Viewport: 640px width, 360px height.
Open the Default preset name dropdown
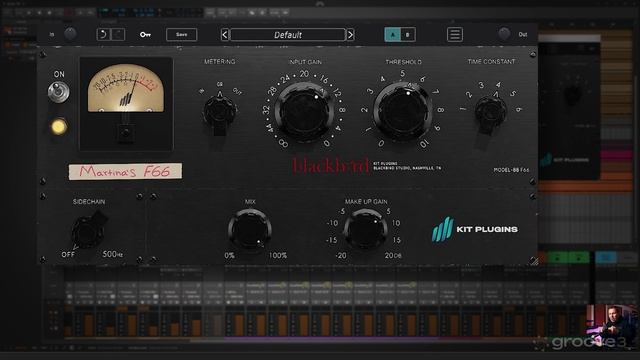click(x=288, y=35)
